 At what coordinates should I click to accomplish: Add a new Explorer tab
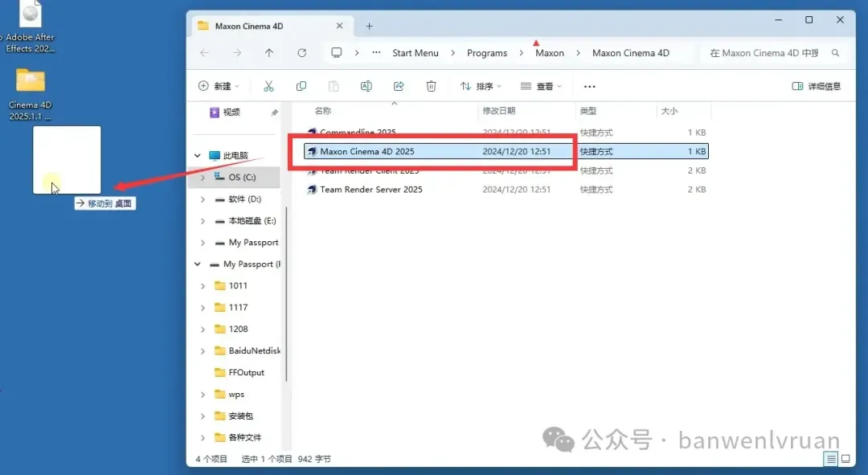(369, 26)
